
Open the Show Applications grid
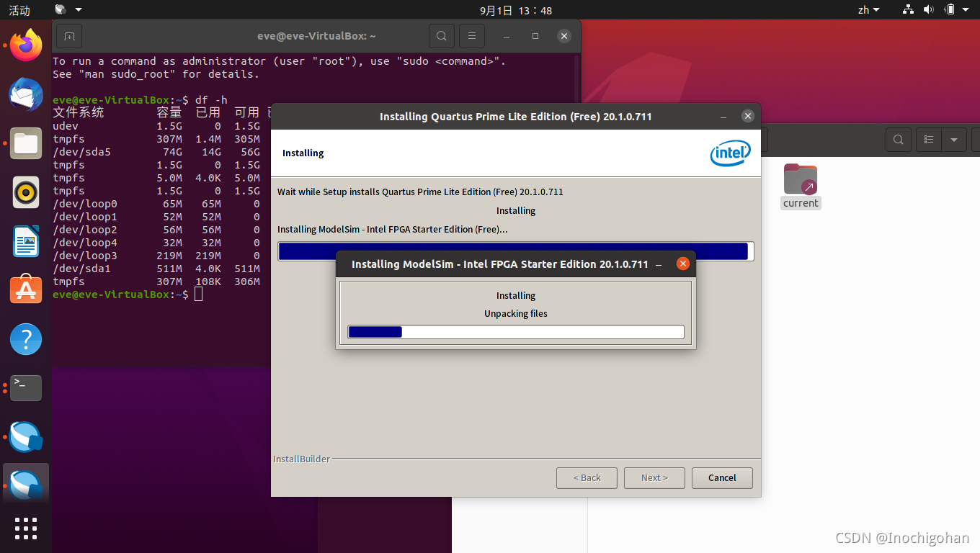click(26, 529)
